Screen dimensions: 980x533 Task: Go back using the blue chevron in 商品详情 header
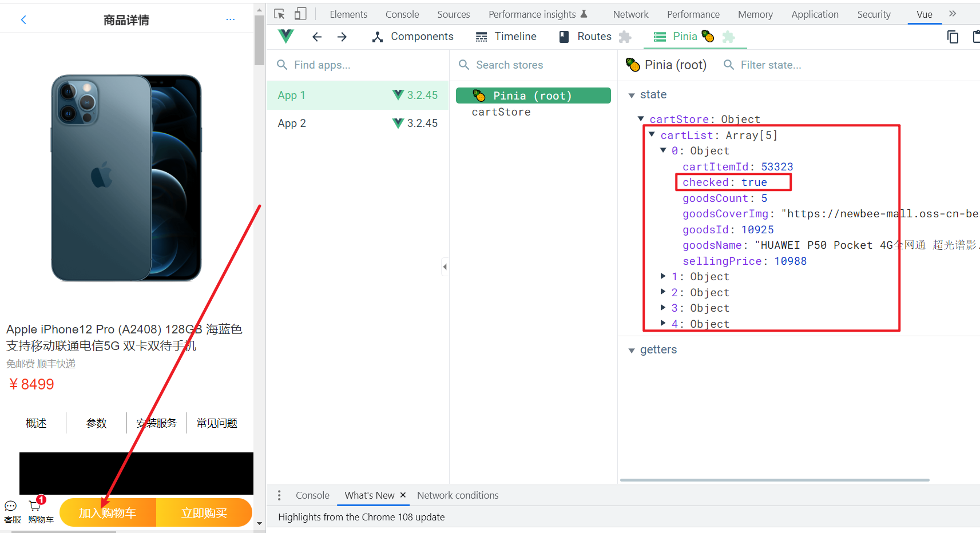pyautogui.click(x=23, y=19)
